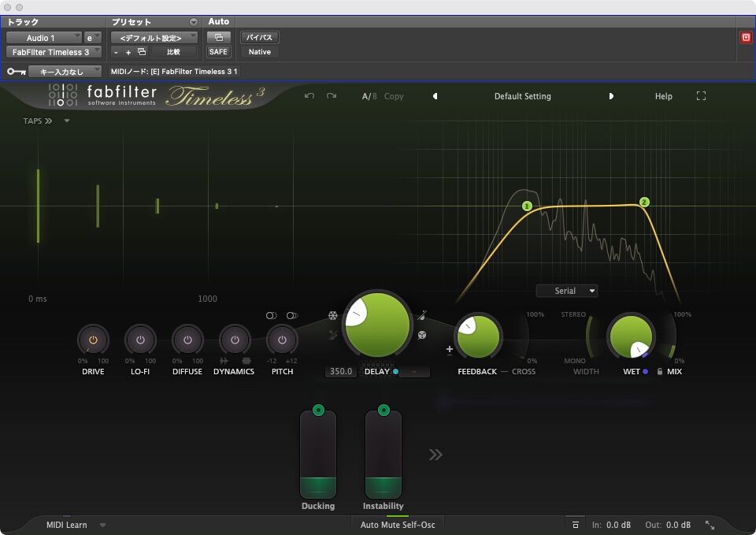The image size is (756, 535).
Task: Click the key input icon
Action: pos(17,72)
